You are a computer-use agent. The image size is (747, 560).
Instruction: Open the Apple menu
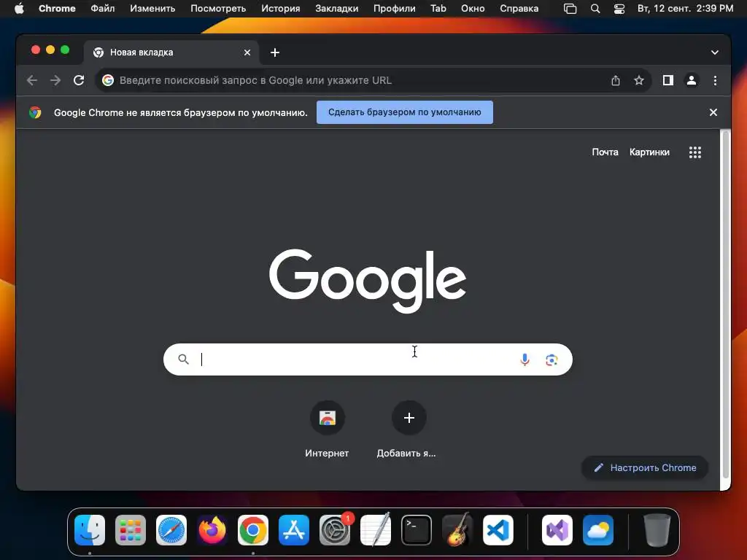pos(19,9)
